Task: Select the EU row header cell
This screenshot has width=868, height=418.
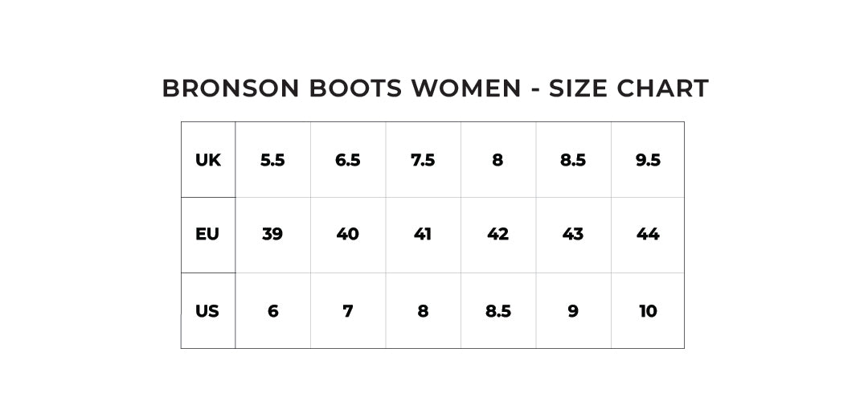Action: (x=207, y=235)
